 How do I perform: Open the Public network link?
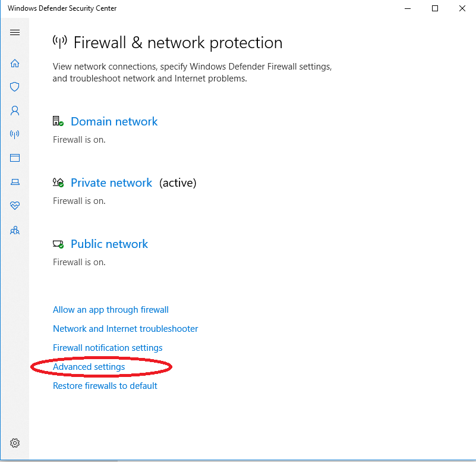[x=109, y=244]
